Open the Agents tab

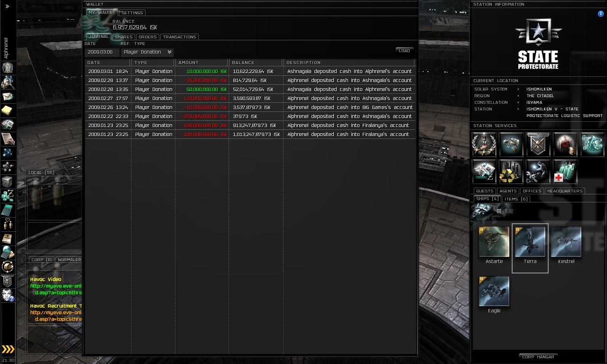[508, 191]
